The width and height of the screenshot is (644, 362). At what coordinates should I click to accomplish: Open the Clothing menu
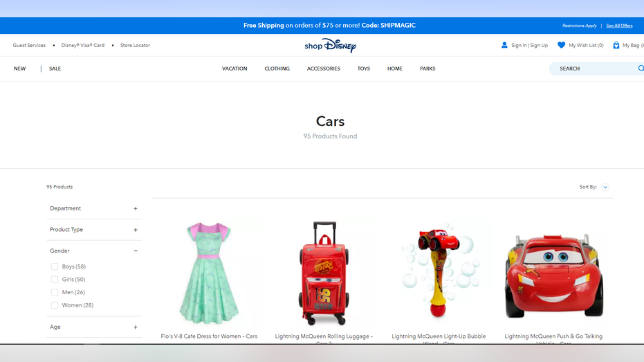click(277, 69)
